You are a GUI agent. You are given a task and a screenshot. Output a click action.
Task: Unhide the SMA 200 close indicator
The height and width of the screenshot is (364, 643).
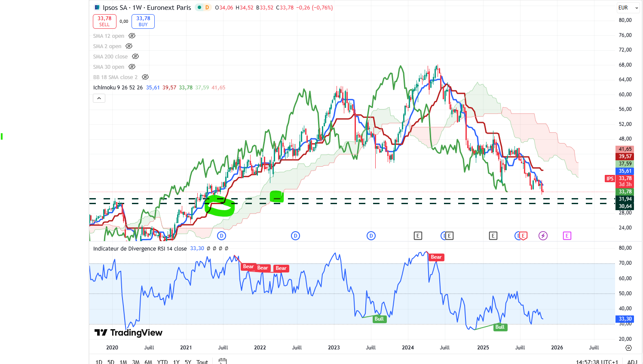(135, 57)
